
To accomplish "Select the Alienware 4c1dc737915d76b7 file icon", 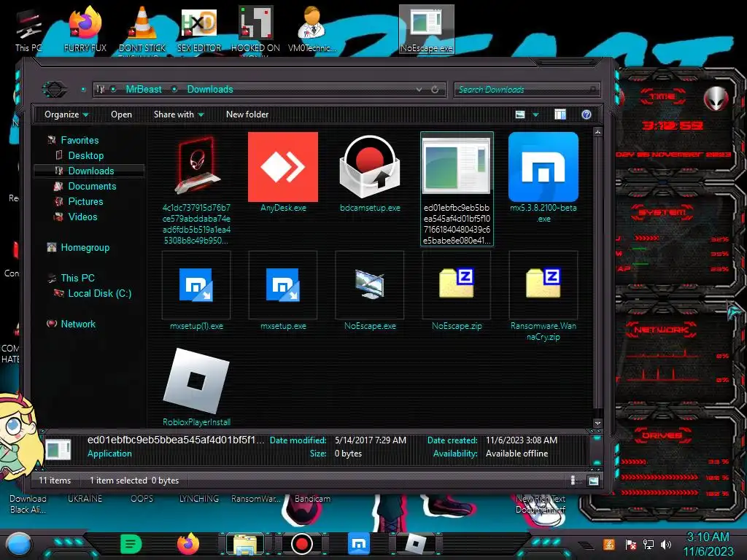I will pos(196,166).
